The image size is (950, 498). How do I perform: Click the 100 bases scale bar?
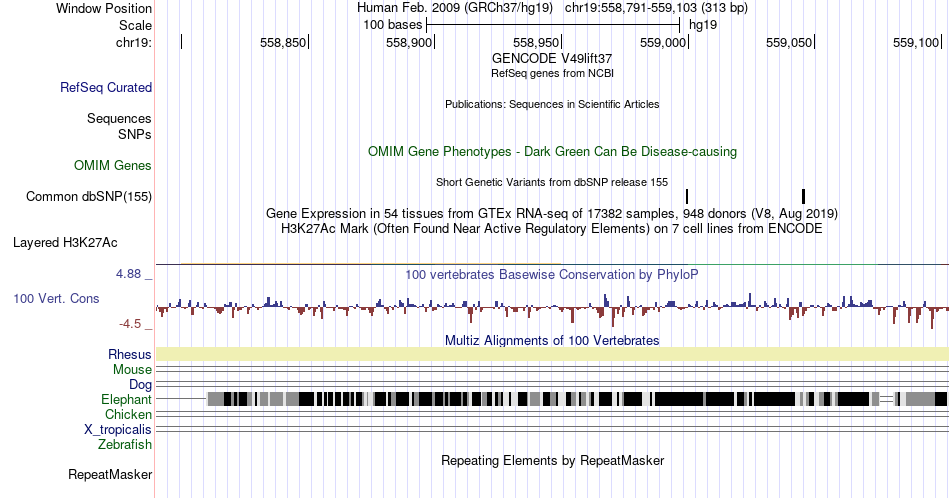pos(553,25)
